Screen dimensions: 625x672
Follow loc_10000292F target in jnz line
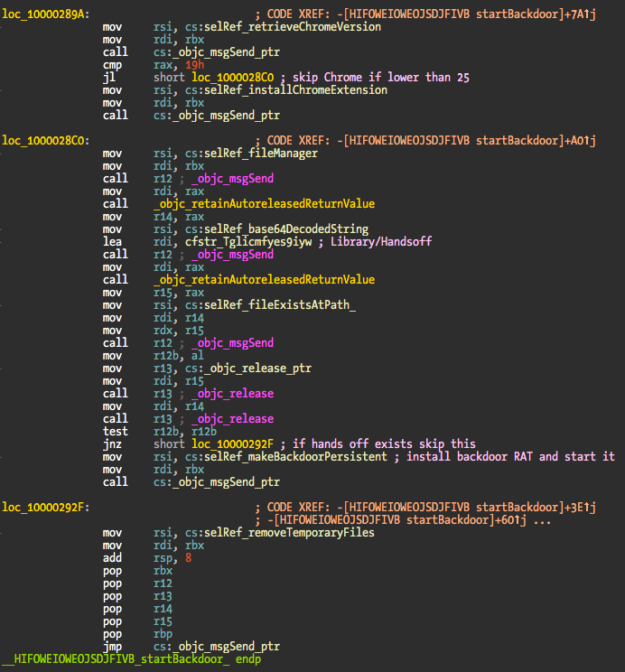[x=232, y=444]
